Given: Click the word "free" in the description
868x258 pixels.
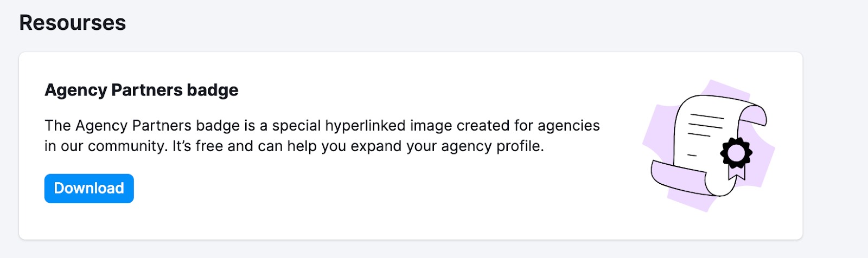Looking at the screenshot, I should 209,146.
